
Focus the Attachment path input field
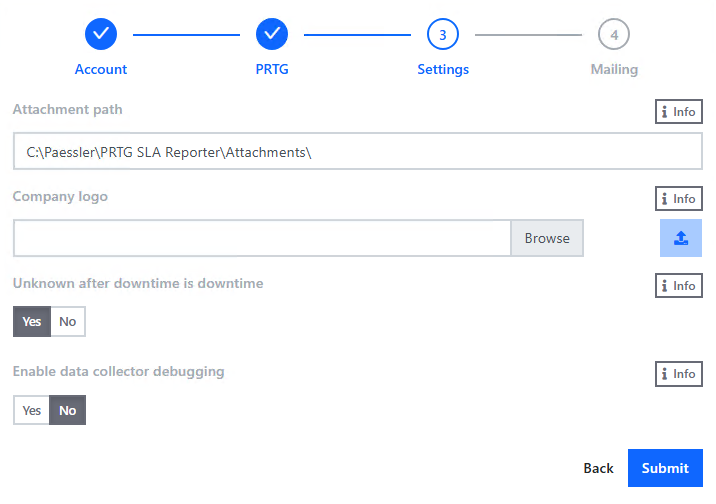coord(358,151)
